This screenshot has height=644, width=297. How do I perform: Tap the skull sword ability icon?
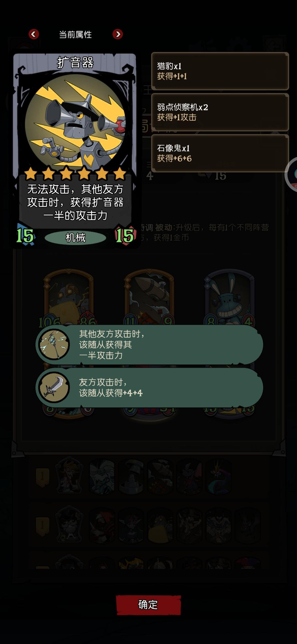(54, 387)
